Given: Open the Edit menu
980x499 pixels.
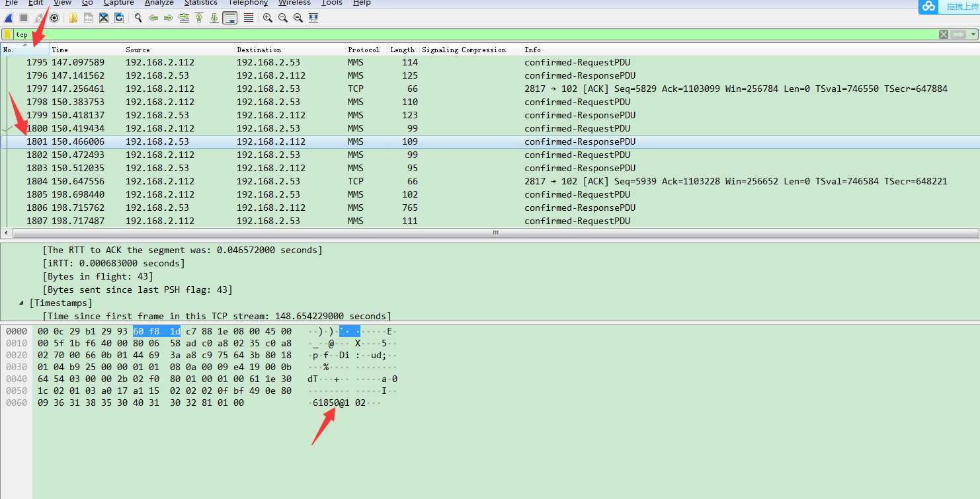Looking at the screenshot, I should coord(36,3).
